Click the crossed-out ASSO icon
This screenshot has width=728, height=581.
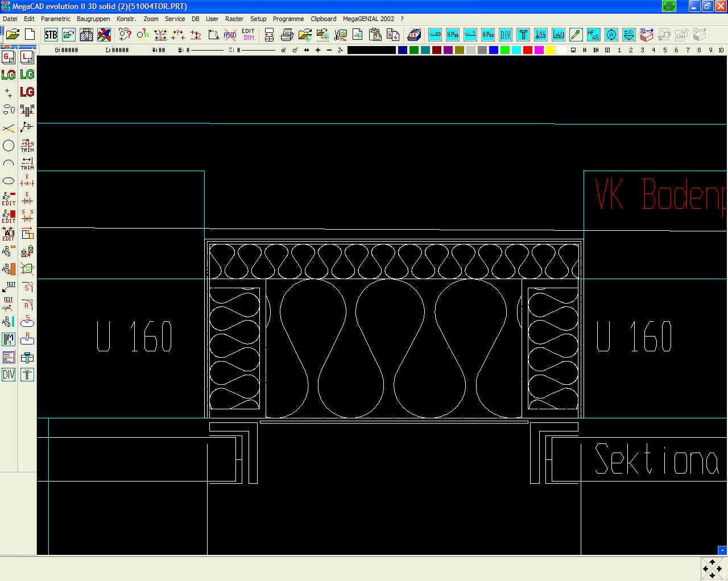tap(230, 35)
